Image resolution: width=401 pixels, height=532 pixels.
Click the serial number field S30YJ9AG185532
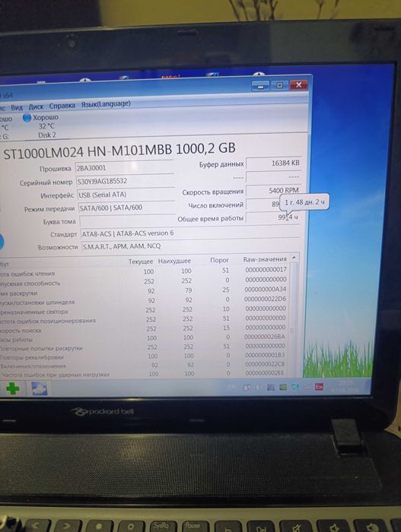click(126, 181)
